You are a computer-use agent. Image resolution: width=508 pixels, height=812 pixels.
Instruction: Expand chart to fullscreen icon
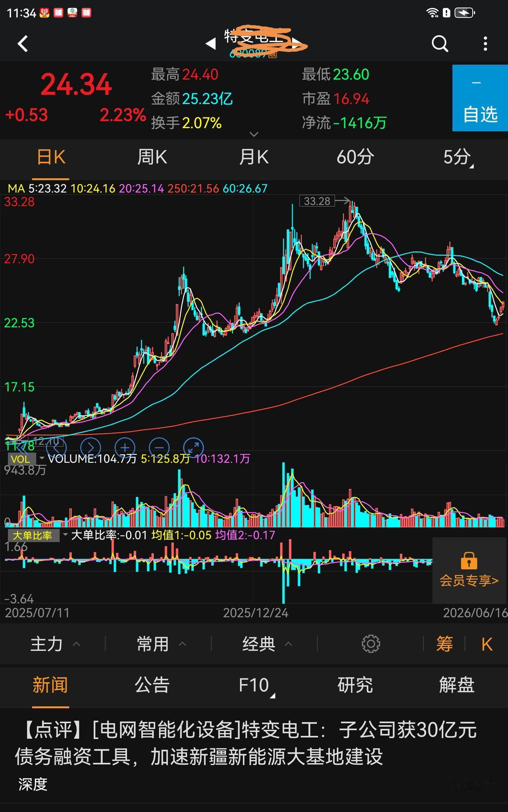pos(193,448)
